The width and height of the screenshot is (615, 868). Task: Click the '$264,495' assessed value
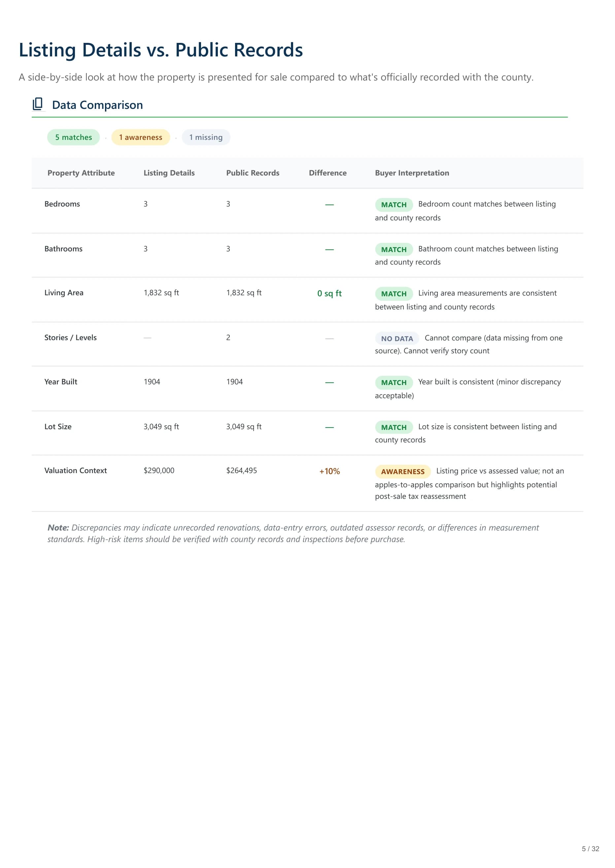(x=242, y=470)
